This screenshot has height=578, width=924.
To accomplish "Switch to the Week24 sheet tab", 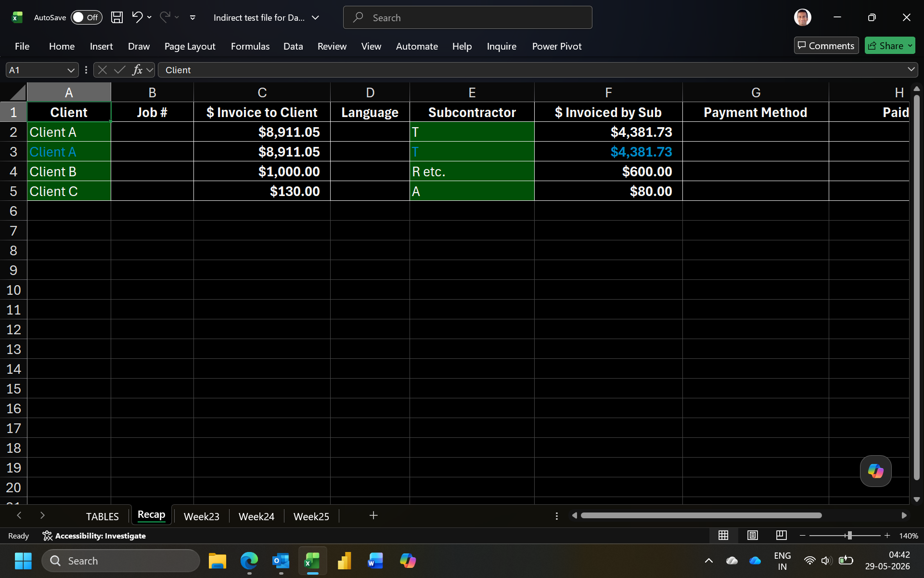I will tap(256, 516).
